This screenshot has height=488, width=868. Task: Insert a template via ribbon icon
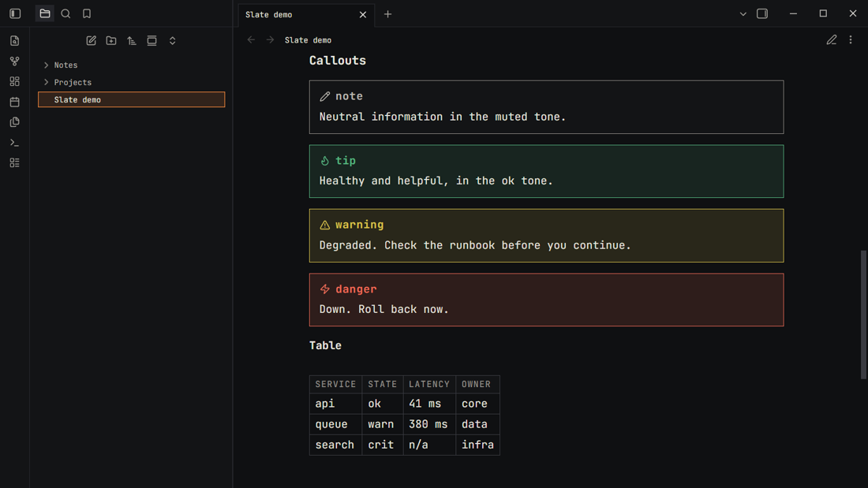[15, 121]
